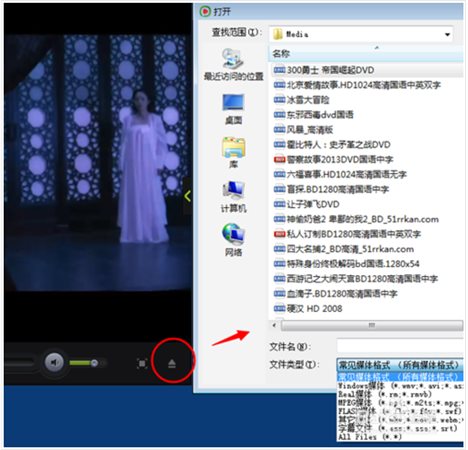Toggle fullscreen mode icon in player bar
The width and height of the screenshot is (468, 450).
coord(142,363)
